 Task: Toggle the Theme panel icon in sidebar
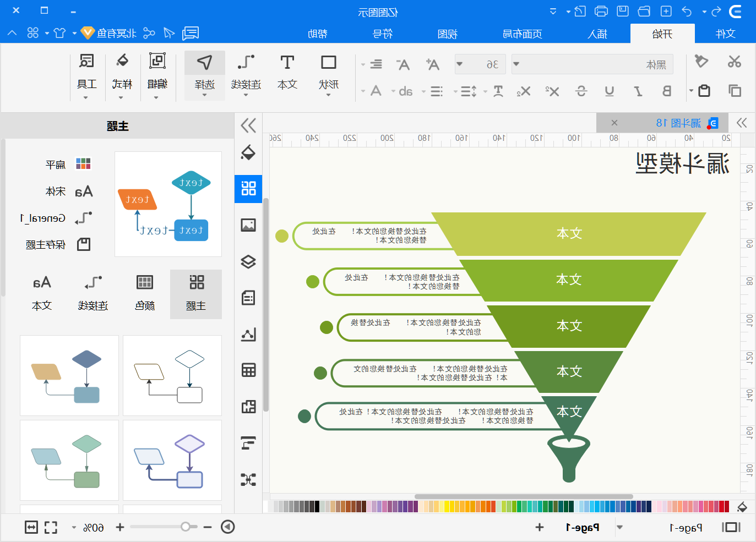(248, 189)
